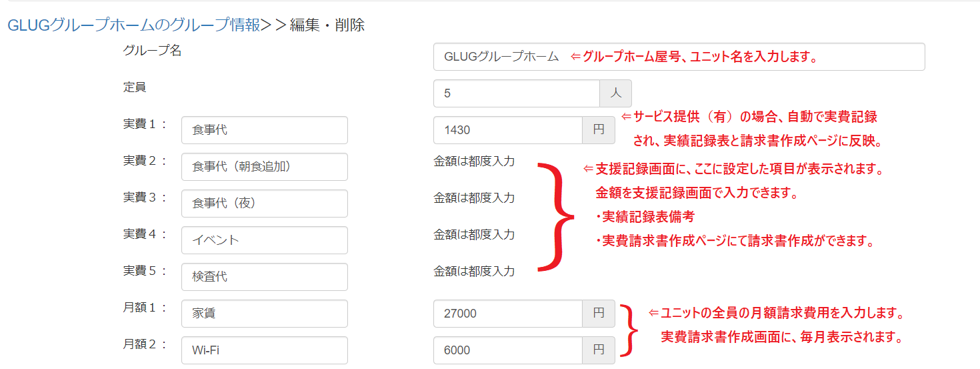Click the 円 addon next to 6000
Viewport: 980px width, 369px height.
click(599, 350)
